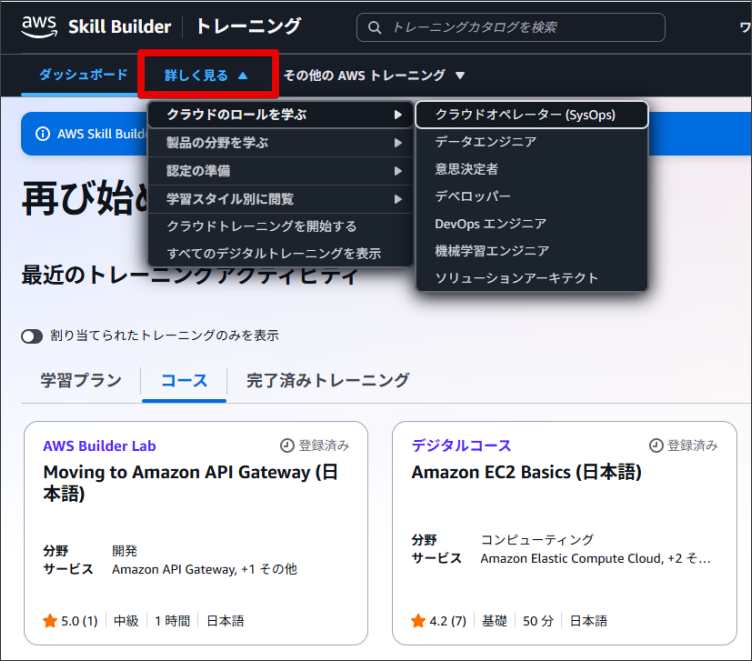Click the info icon in blue banner
Viewport: 752px width, 661px height.
point(42,134)
